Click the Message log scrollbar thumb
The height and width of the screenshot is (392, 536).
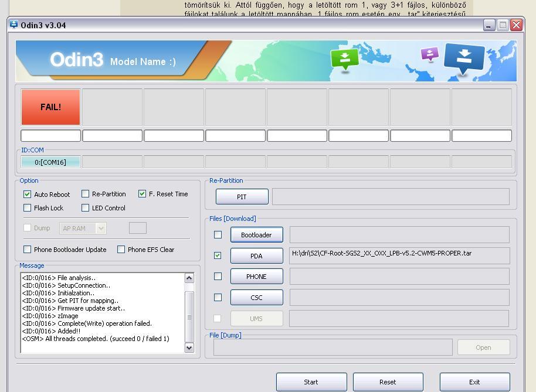click(x=189, y=317)
